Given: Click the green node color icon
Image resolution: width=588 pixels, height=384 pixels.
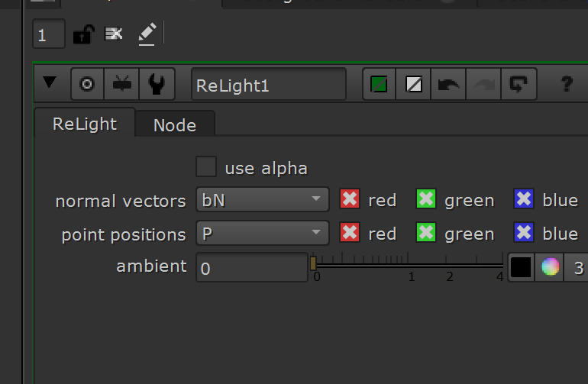Looking at the screenshot, I should point(379,84).
